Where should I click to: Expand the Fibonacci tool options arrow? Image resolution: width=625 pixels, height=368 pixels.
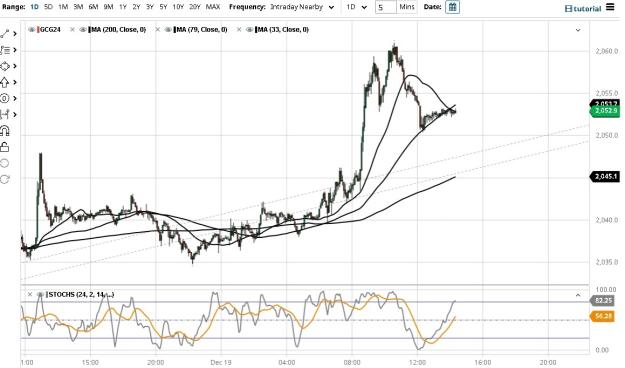point(15,50)
